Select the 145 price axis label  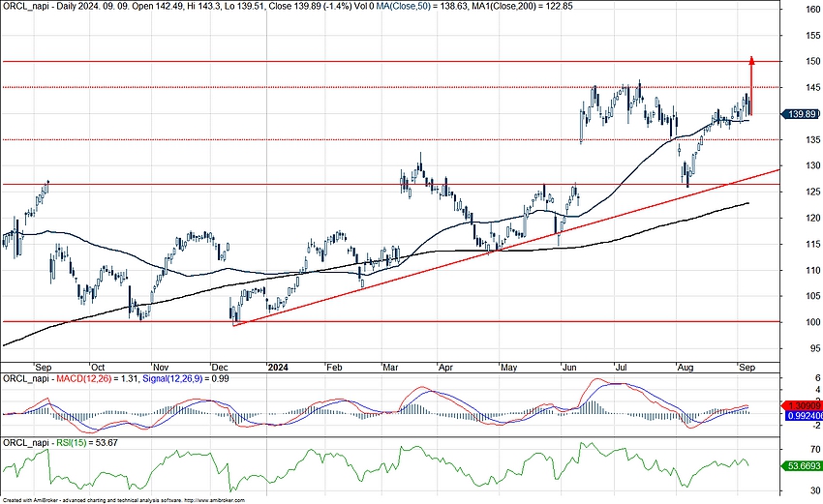point(813,88)
